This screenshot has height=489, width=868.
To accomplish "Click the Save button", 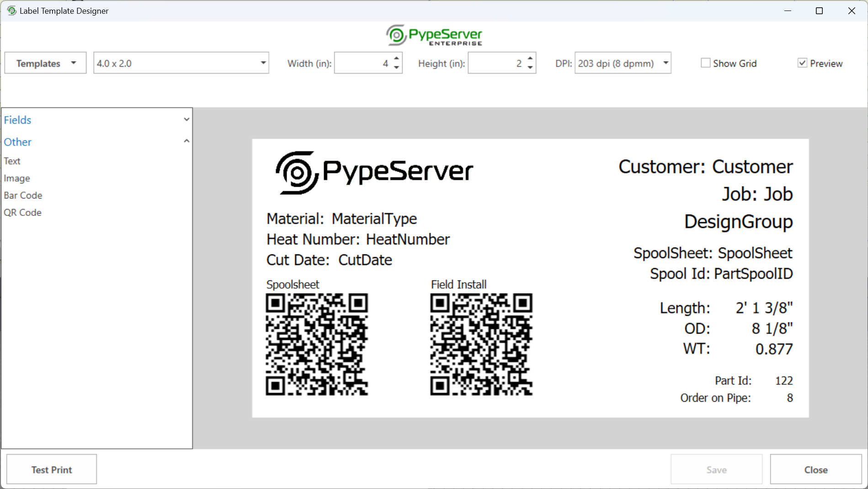I will pos(716,469).
